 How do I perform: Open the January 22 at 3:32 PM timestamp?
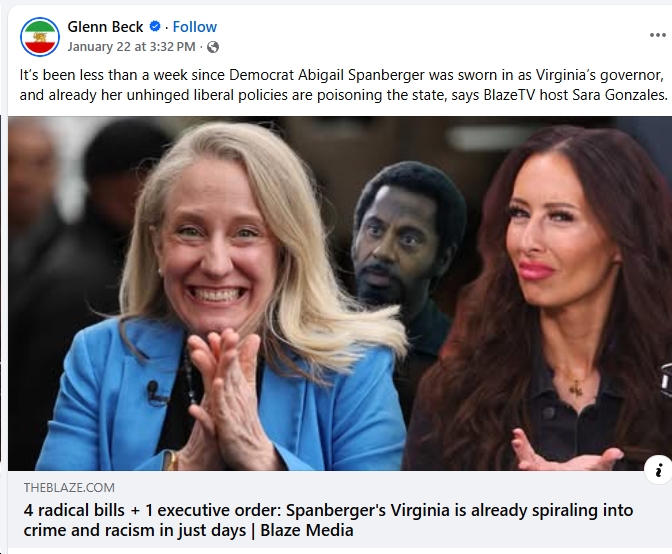point(131,47)
